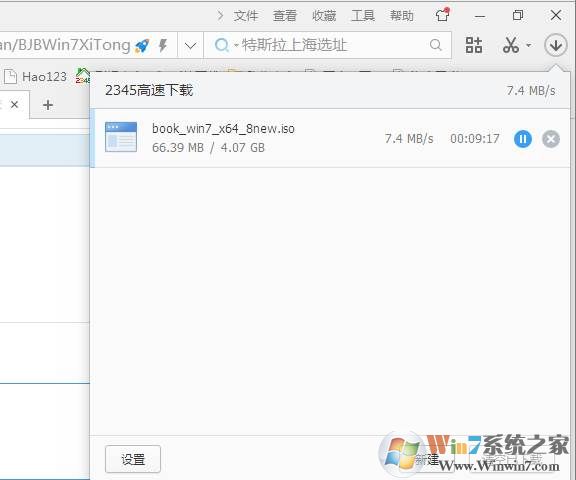Image resolution: width=576 pixels, height=480 pixels.
Task: Open a new tab with plus button
Action: point(48,105)
